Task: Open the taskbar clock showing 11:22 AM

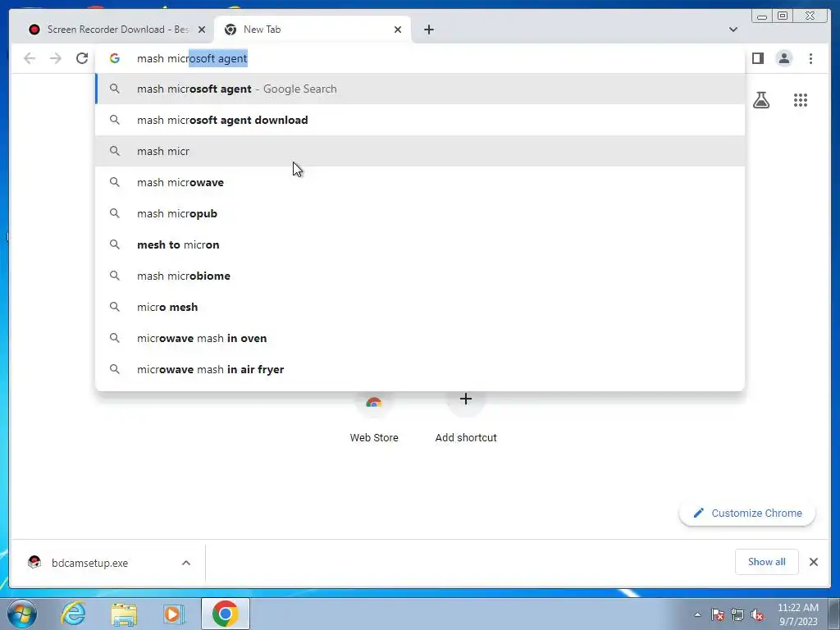Action: click(x=797, y=614)
